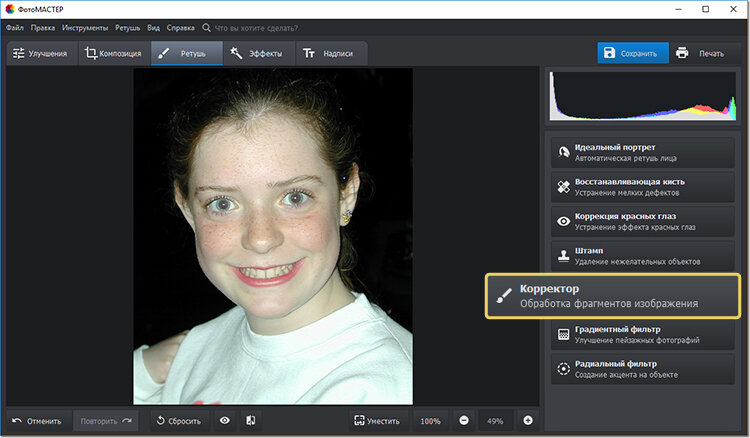Click the search magnifier icon
The image size is (750, 438).
click(206, 28)
